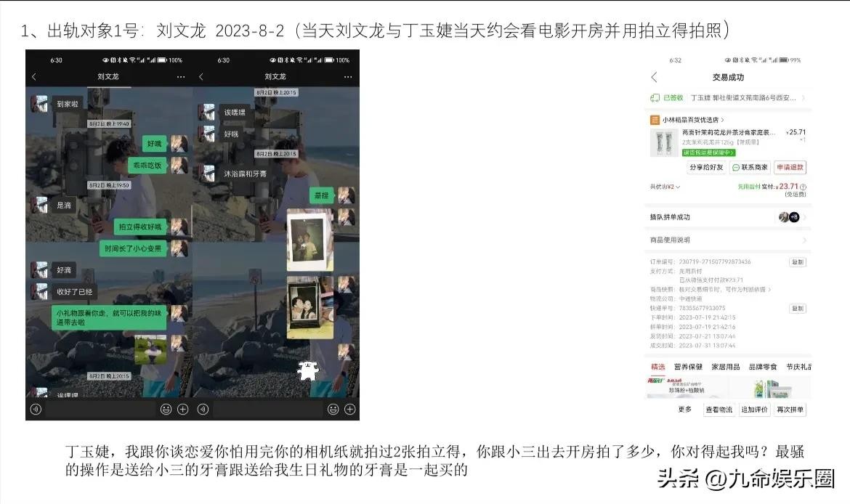The image size is (850, 504).
Task: Expand the 共优惠 discount details
Action: click(665, 187)
